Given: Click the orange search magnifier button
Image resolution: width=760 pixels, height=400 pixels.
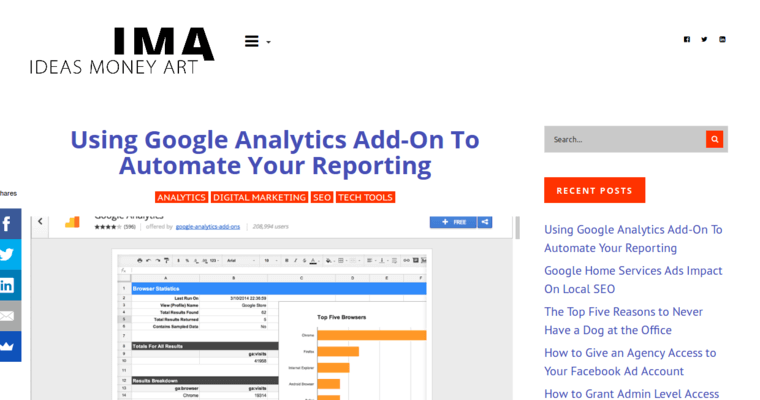Looking at the screenshot, I should tap(714, 139).
